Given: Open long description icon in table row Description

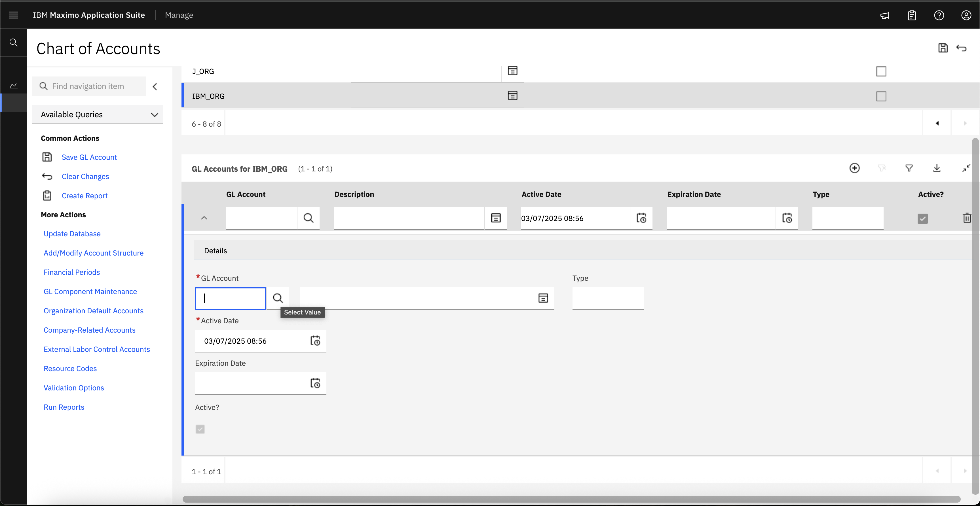Looking at the screenshot, I should [496, 218].
